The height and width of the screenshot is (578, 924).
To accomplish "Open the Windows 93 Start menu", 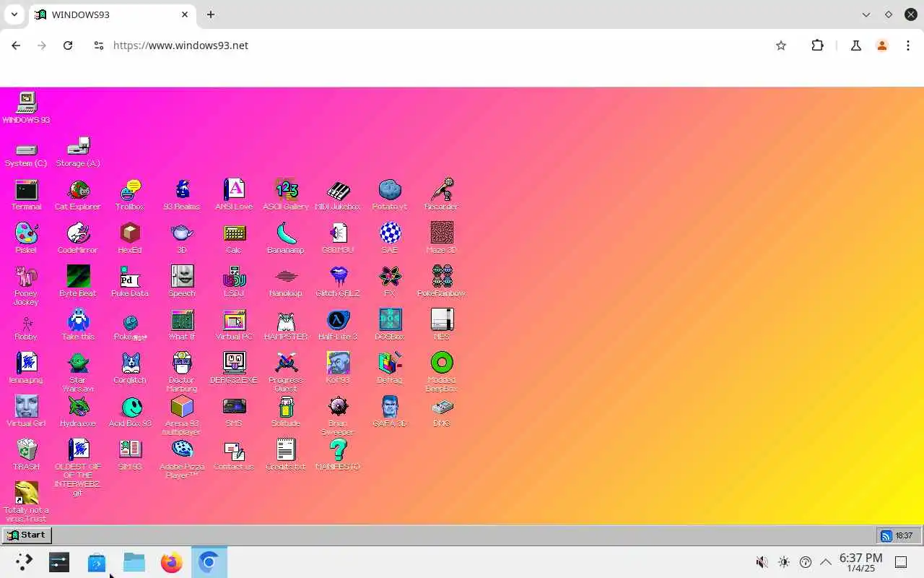I will point(27,535).
